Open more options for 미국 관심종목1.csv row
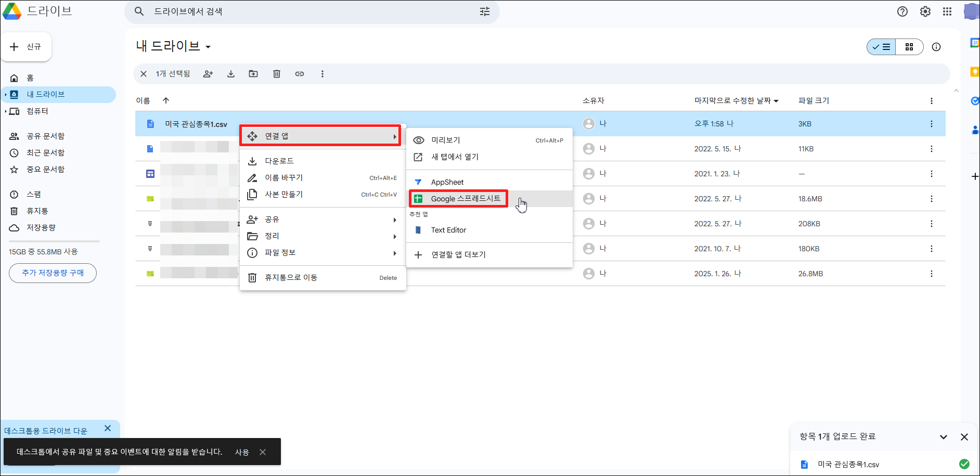980x476 pixels. click(931, 124)
